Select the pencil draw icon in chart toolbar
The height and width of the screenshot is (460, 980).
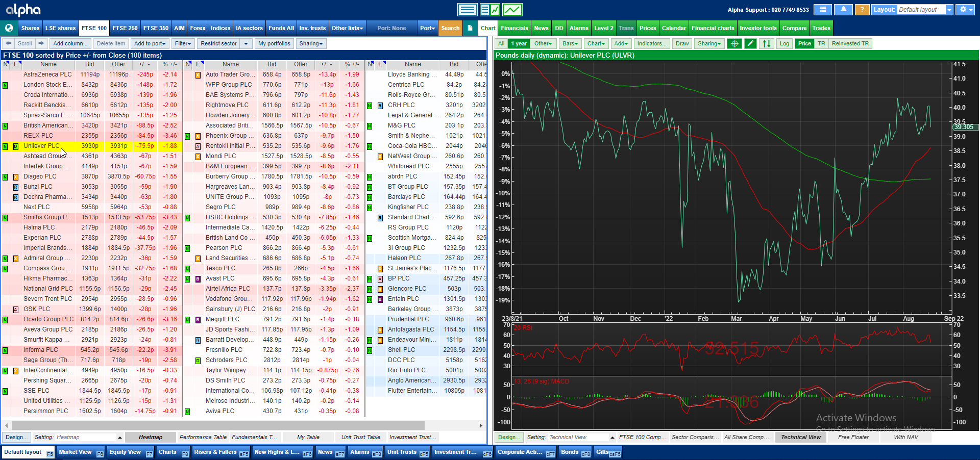(750, 43)
